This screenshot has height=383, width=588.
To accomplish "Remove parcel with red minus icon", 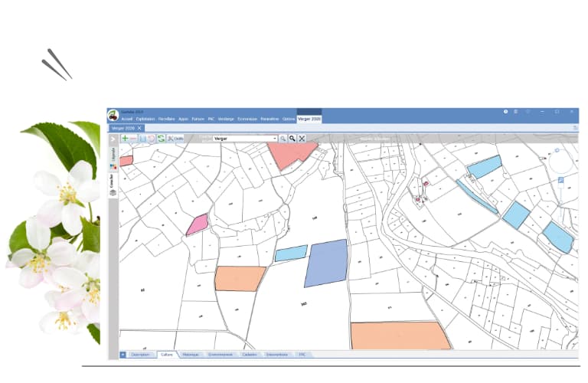I will pos(133,139).
